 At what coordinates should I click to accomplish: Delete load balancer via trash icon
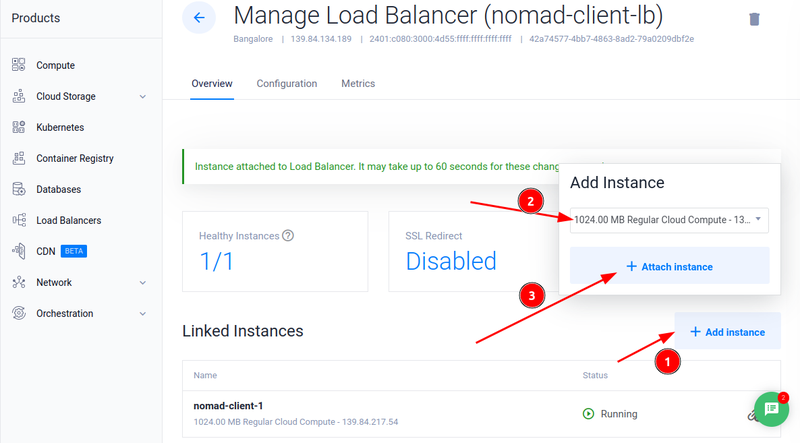(754, 19)
